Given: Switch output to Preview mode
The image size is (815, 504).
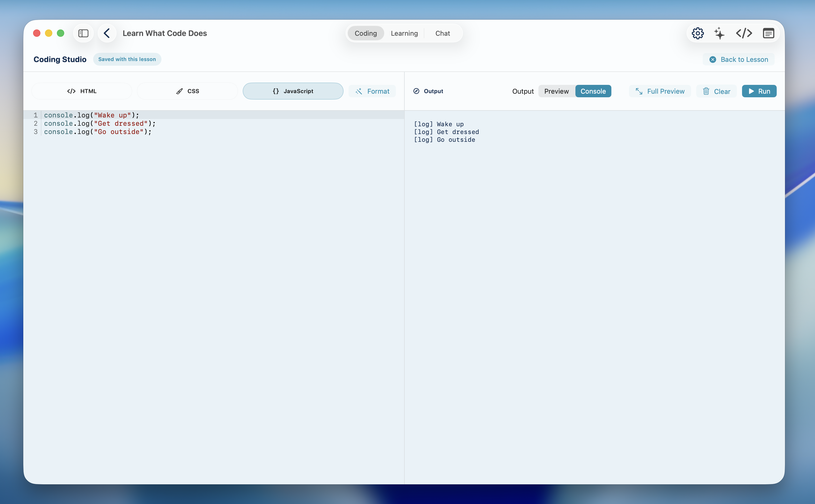Looking at the screenshot, I should (556, 91).
